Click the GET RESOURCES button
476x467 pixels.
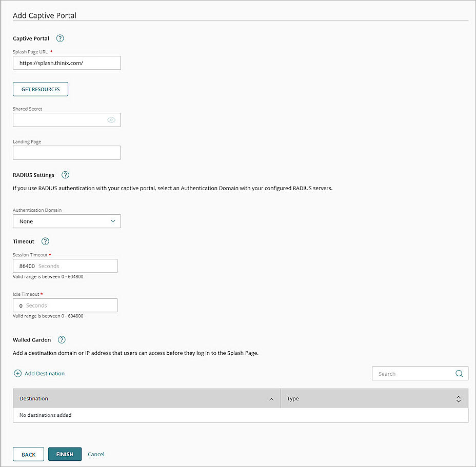(x=40, y=89)
